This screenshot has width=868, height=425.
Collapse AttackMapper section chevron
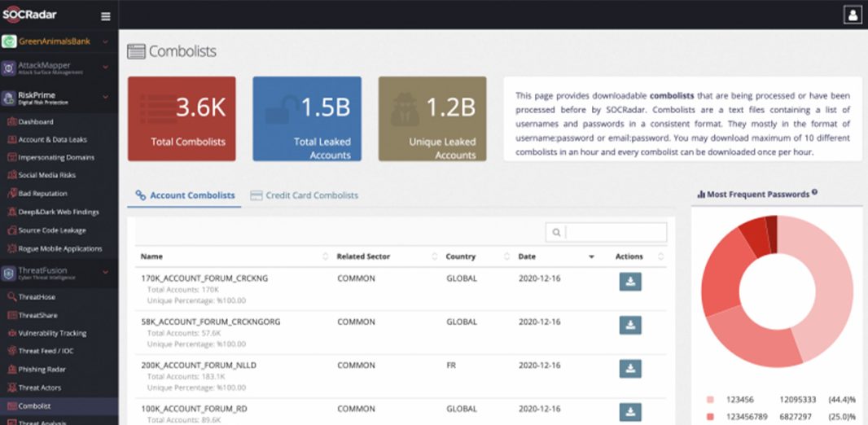(105, 68)
